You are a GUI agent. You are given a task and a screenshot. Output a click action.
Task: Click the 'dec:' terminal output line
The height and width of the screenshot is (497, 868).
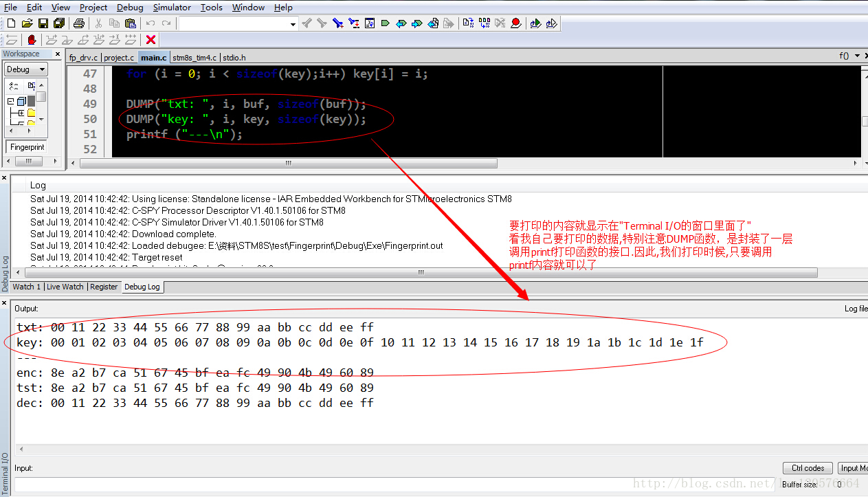click(x=195, y=403)
